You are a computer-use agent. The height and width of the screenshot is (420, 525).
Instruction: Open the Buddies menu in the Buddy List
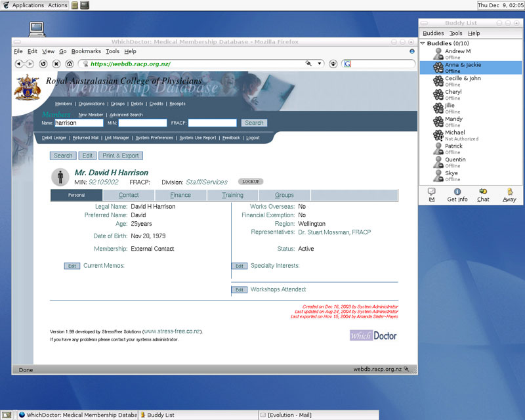coord(433,33)
